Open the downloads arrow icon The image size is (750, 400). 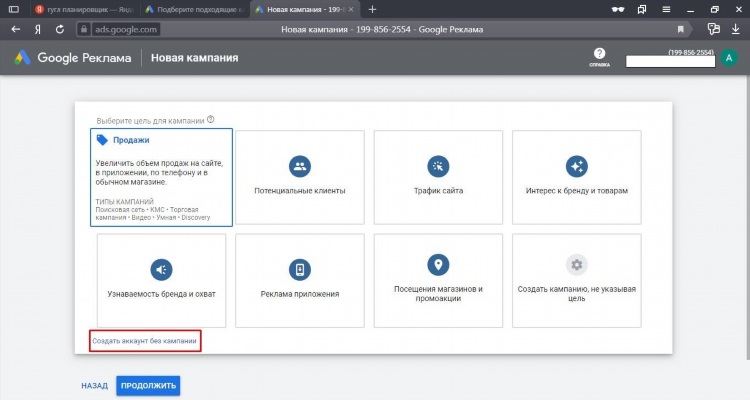(x=736, y=29)
